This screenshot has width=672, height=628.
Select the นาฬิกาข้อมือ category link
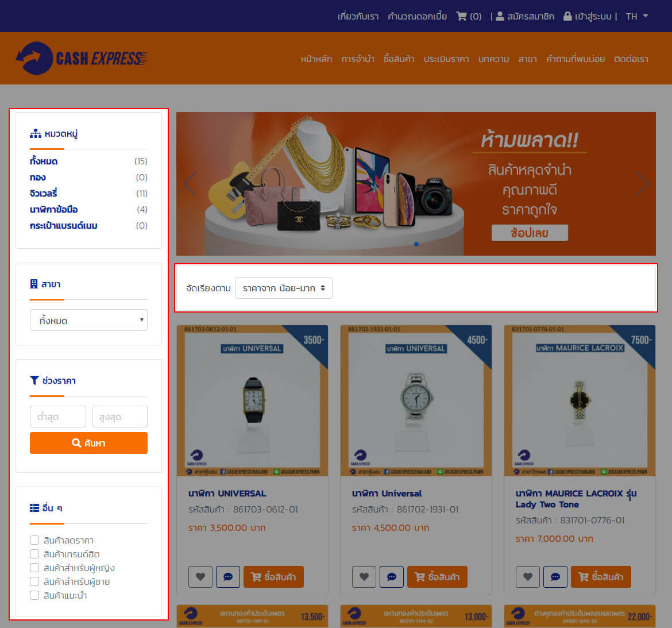[x=53, y=209]
